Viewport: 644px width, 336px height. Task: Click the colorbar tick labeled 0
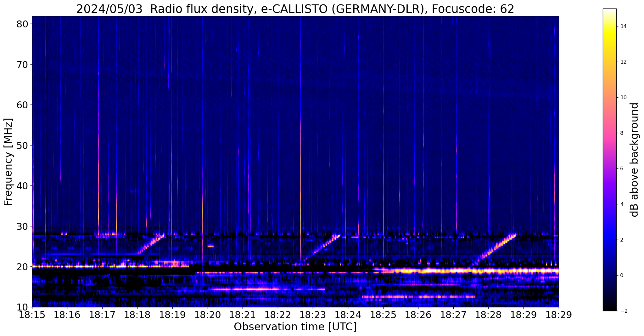pyautogui.click(x=622, y=276)
